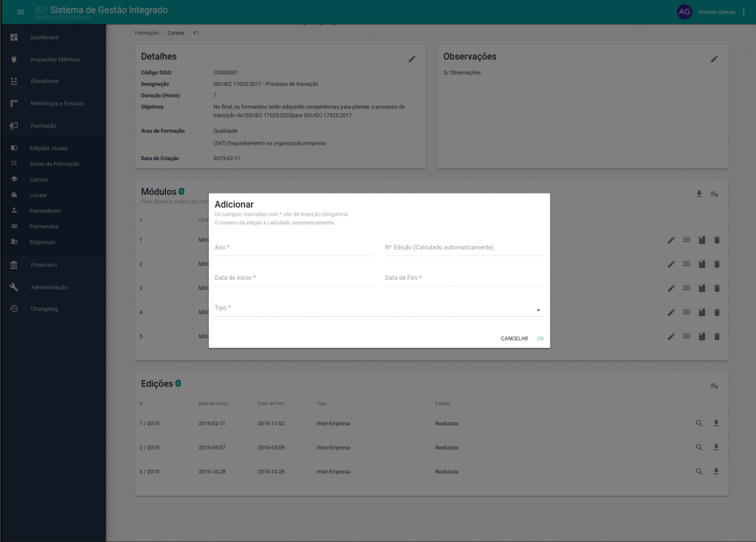The width and height of the screenshot is (756, 542).
Task: Cancel the Adicionar dialog
Action: 514,338
